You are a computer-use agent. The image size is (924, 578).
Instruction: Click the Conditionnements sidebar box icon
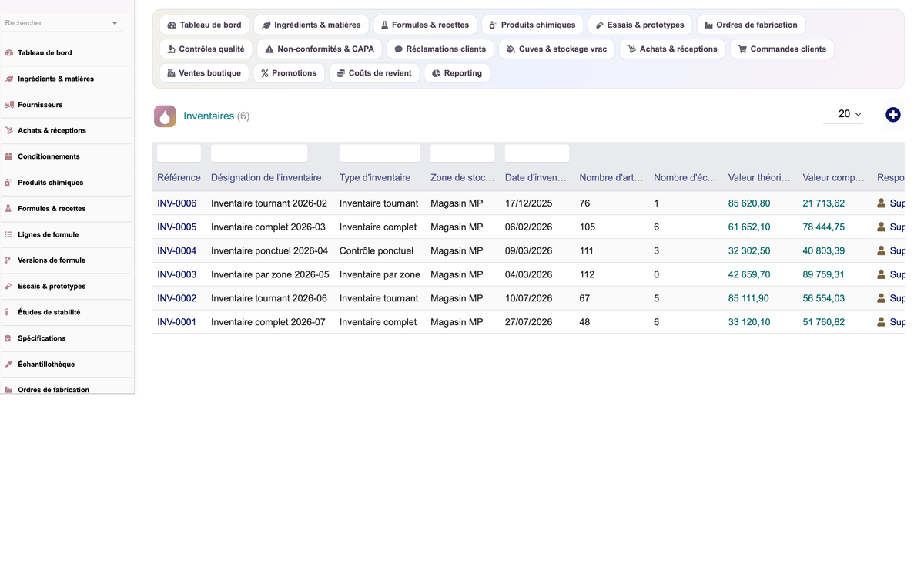(x=9, y=156)
